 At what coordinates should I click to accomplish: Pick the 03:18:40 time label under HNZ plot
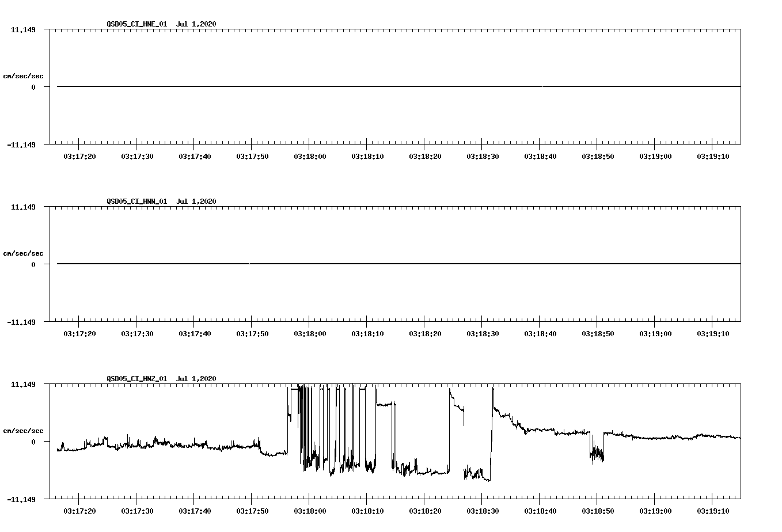[x=540, y=511]
